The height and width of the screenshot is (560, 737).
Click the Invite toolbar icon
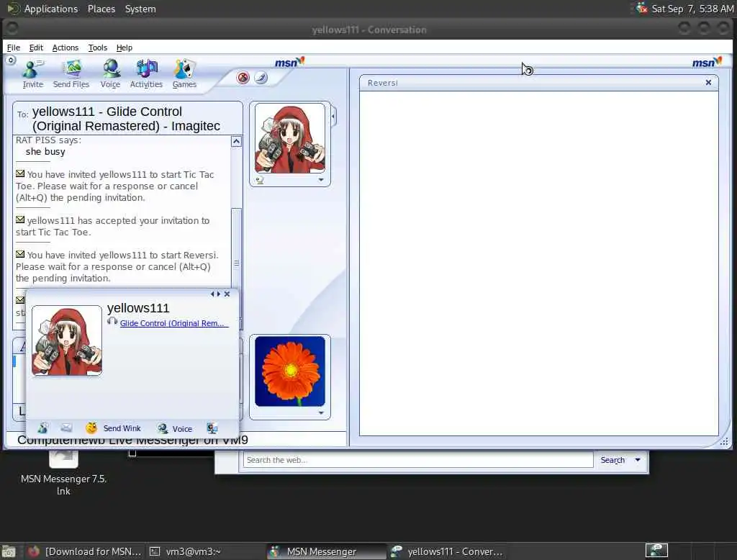click(x=32, y=74)
